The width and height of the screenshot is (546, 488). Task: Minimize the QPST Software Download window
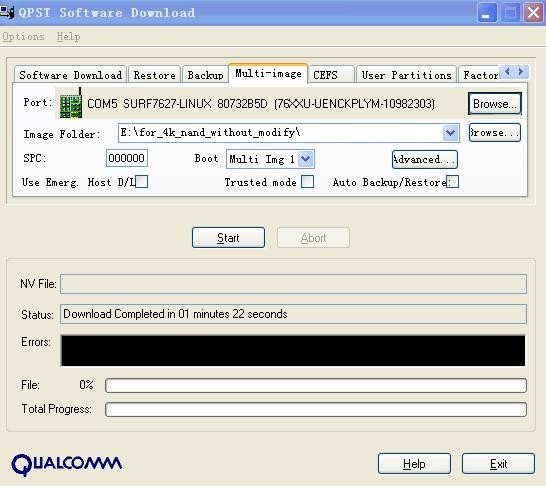(x=486, y=13)
